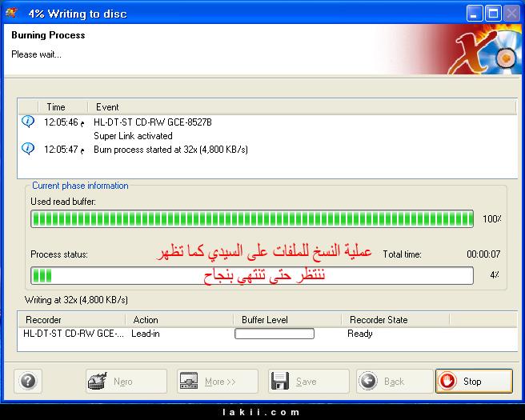Screen dimensions: 525x420
Task: Click the Buffer Level column header
Action: point(287,320)
